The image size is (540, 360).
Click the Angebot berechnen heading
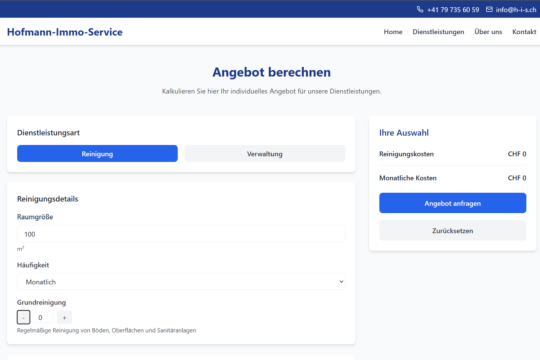271,72
